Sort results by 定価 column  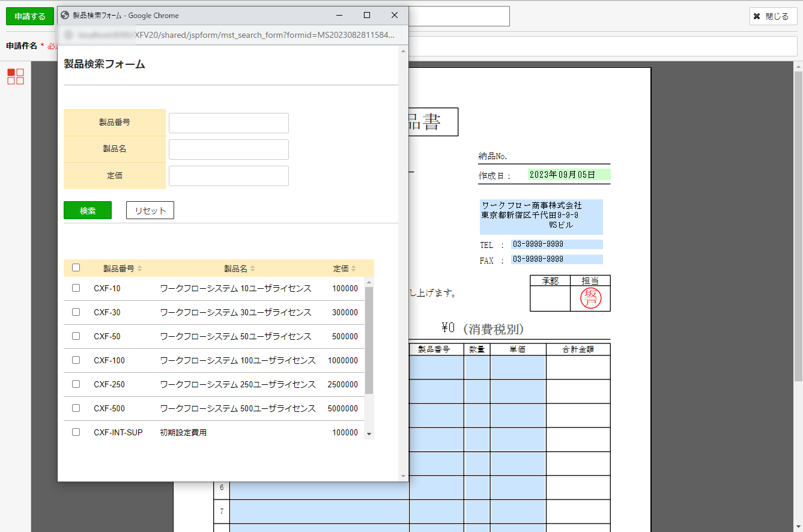click(345, 268)
